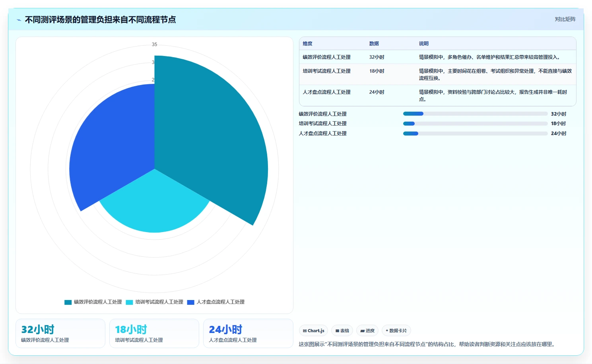The width and height of the screenshot is (592, 364).
Task: Click the 绩效评价流程人工处理 progress bar
Action: tap(475, 114)
